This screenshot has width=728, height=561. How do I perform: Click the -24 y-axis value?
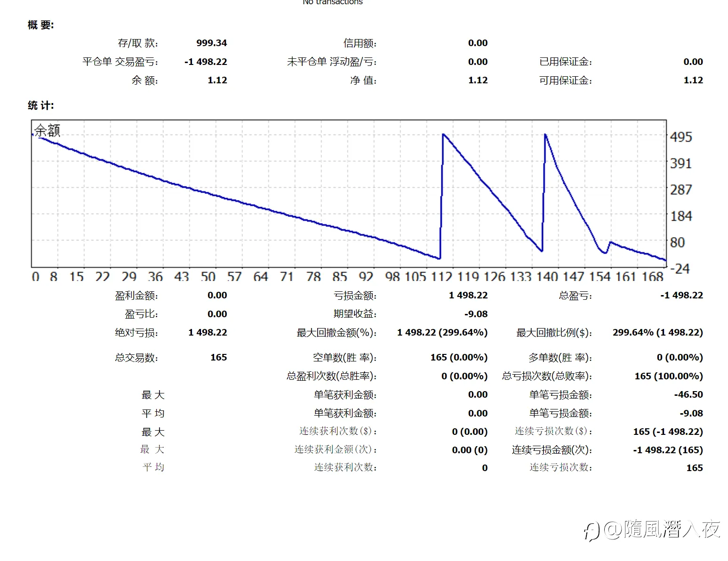680,269
